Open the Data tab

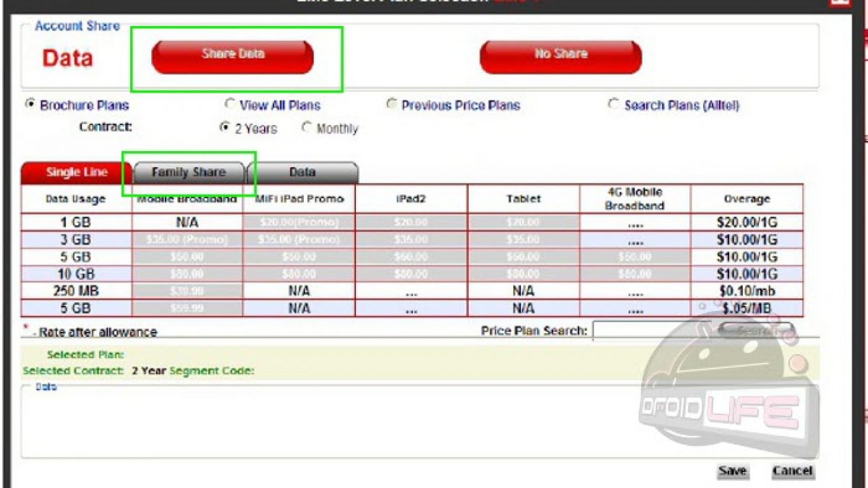point(302,173)
